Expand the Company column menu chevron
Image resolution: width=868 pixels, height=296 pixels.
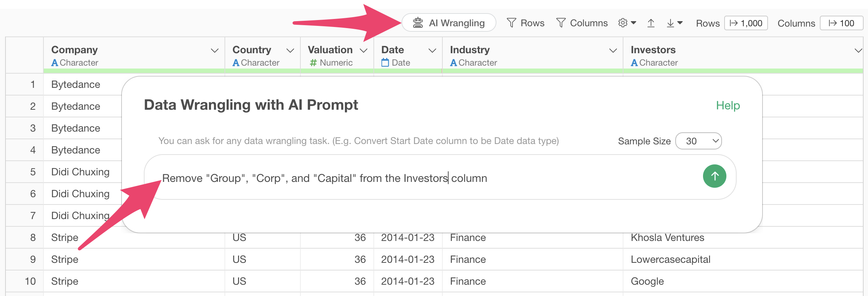[215, 51]
